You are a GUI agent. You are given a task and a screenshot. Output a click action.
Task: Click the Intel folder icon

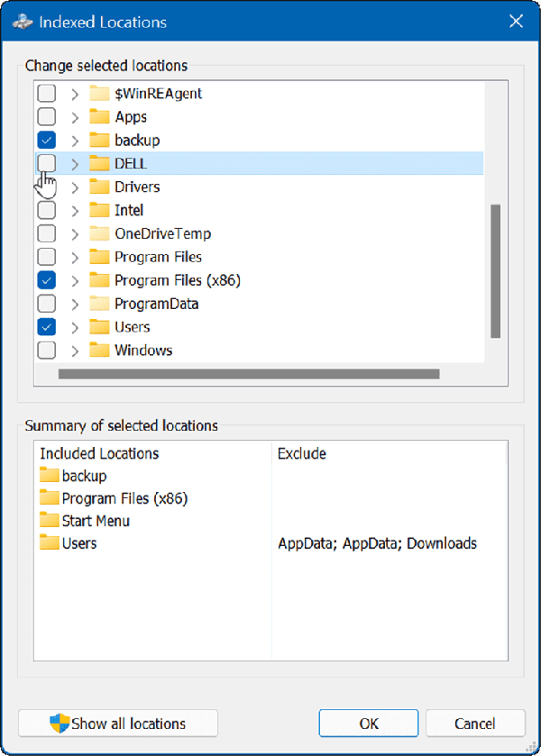[x=99, y=210]
